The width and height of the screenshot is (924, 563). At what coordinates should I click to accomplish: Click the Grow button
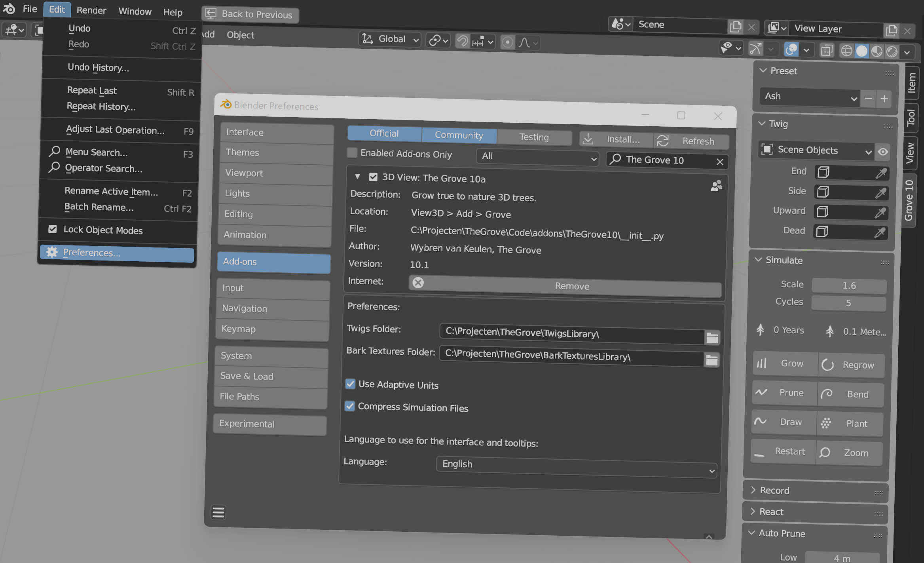coord(785,363)
